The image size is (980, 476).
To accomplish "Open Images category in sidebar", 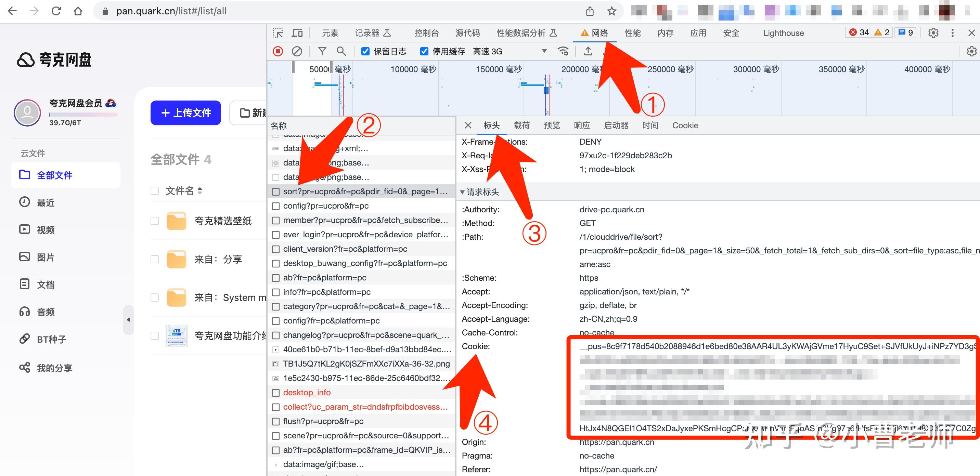I will coord(37,257).
